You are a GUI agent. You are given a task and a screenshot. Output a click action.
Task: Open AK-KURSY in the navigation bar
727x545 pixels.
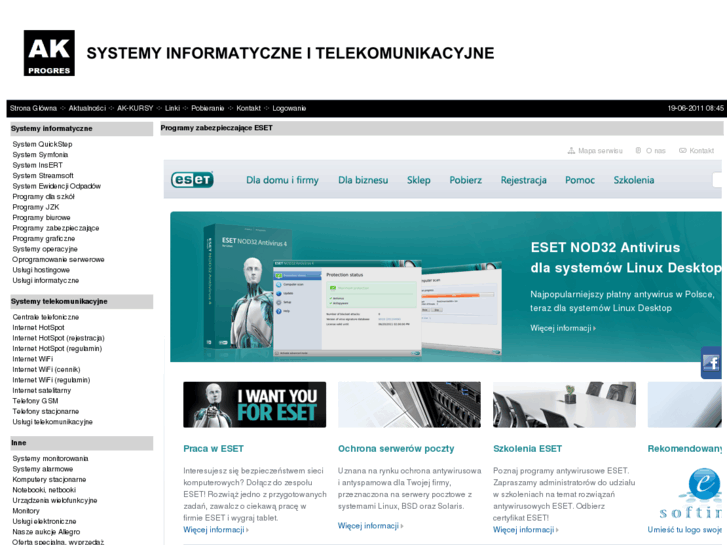click(x=135, y=108)
